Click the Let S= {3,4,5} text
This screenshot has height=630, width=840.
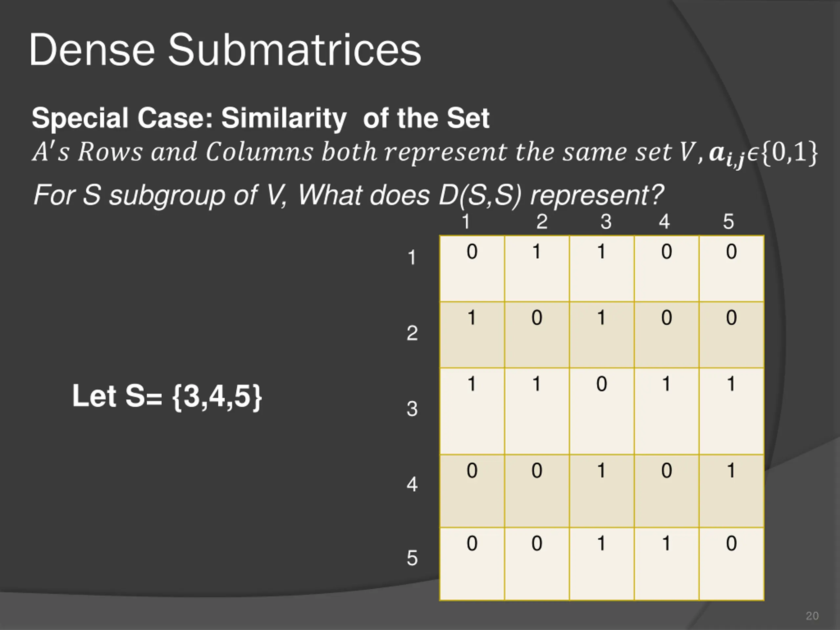[167, 397]
